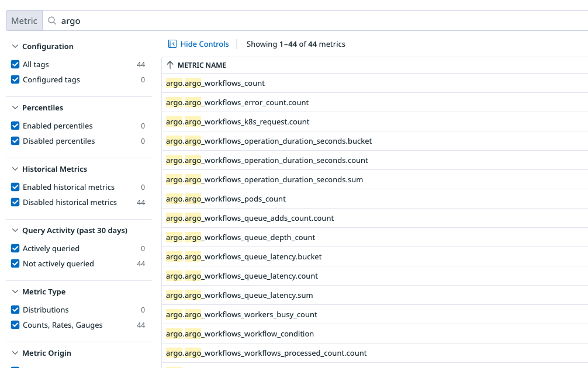Click the sort arrow beside METRIC NAME
Image resolution: width=588 pixels, height=368 pixels.
[x=170, y=65]
